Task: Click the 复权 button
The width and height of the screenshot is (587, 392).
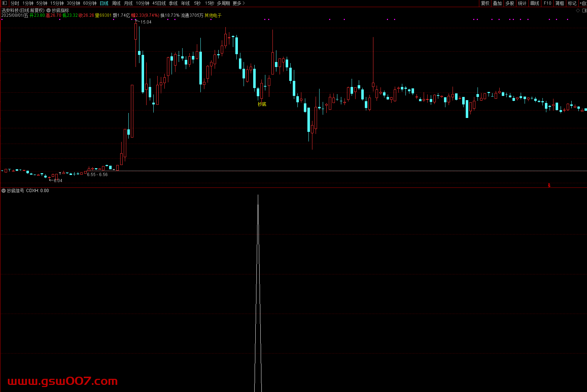Action: (x=485, y=3)
